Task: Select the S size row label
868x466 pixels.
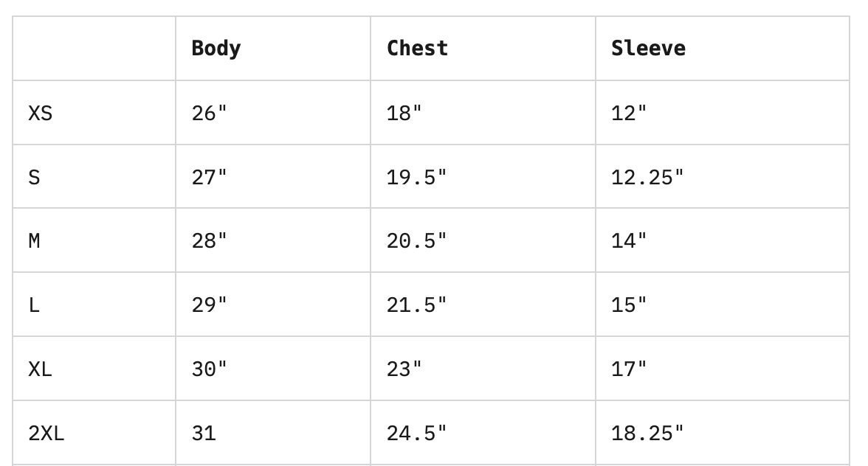Action: (x=34, y=178)
